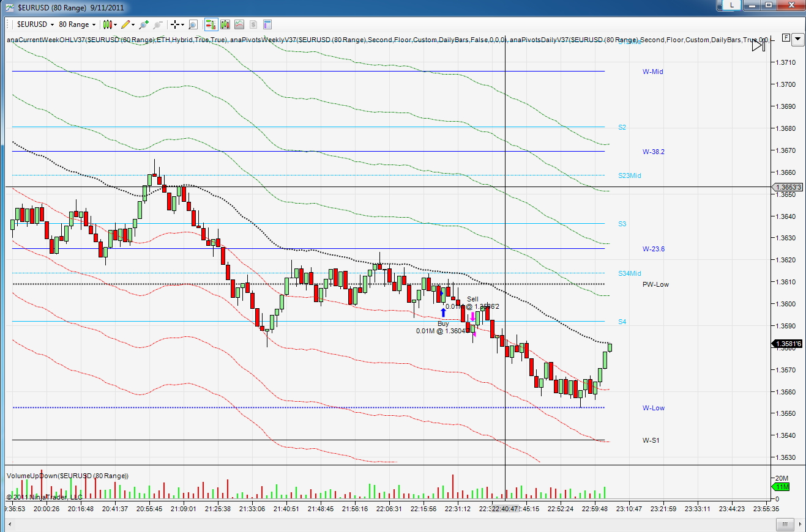The image size is (806, 532).
Task: Select the crosshair cursor tool
Action: (x=175, y=24)
